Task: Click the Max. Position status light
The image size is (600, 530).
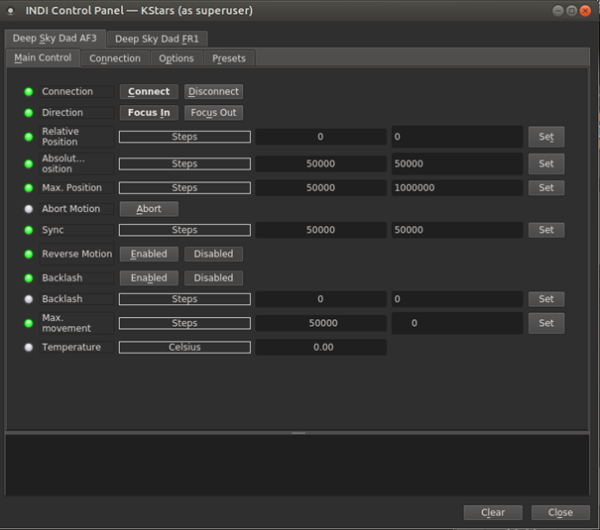Action: tap(29, 188)
